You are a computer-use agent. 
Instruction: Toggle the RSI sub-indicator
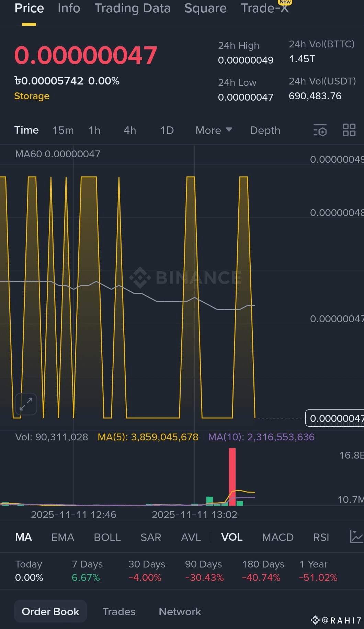point(321,537)
